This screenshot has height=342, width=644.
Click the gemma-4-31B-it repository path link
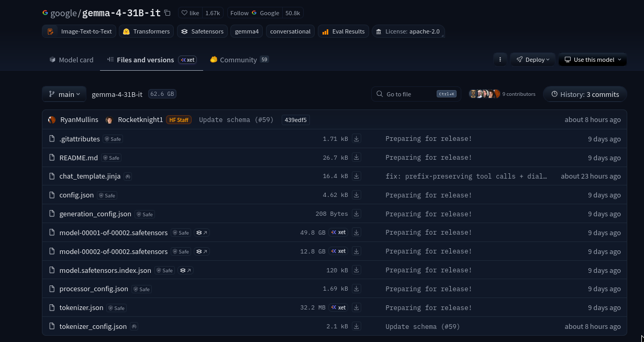point(117,94)
